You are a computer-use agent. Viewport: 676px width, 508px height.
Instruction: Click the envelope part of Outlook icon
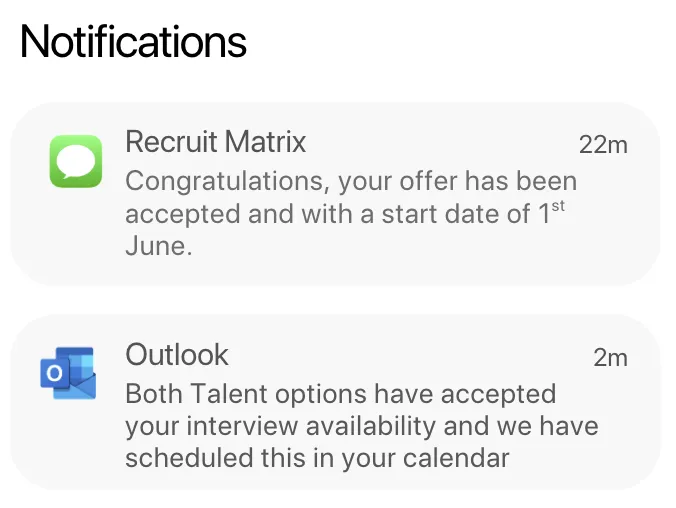80,385
